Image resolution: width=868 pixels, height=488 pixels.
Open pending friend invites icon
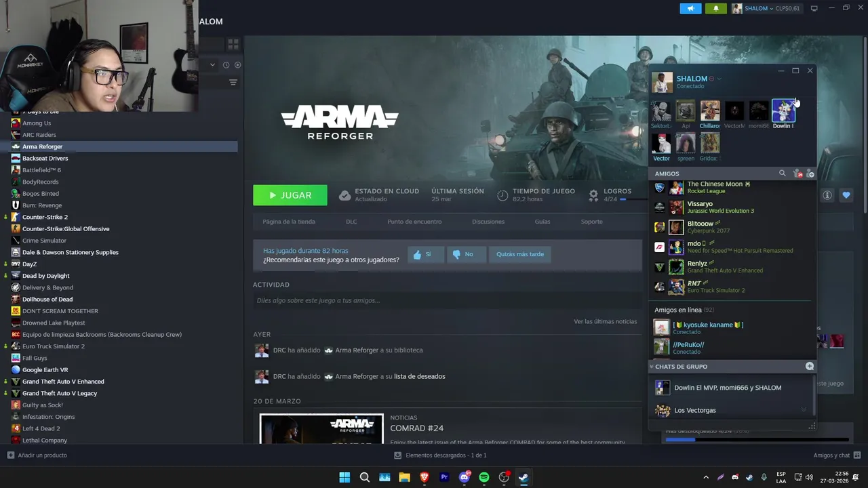point(797,174)
